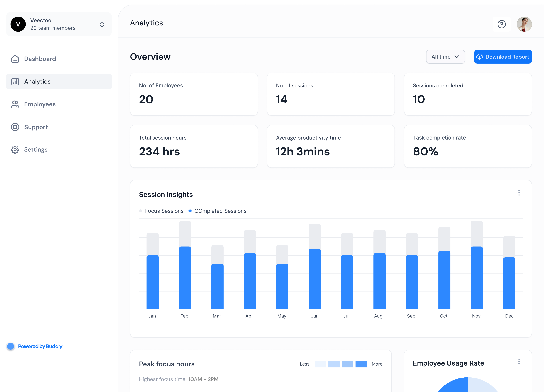Open Support in the sidebar
The image size is (544, 392).
[59, 127]
